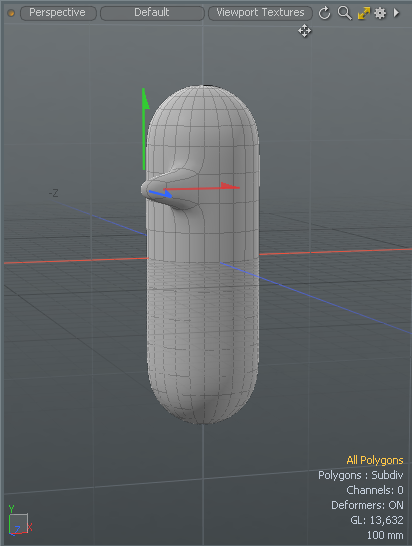The height and width of the screenshot is (546, 412).
Task: Click the Deformers: ON status text
Action: [367, 505]
